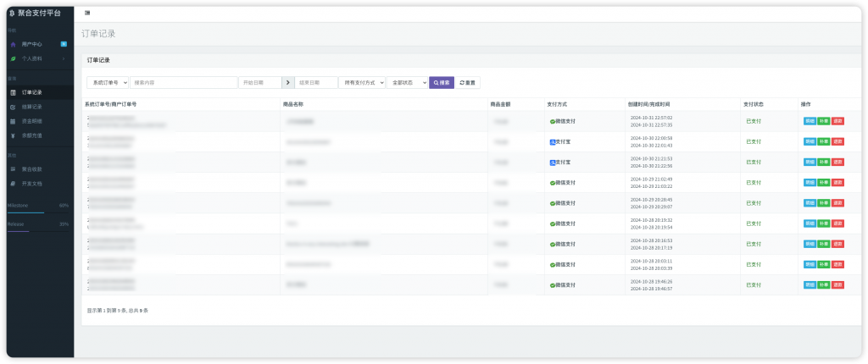The height and width of the screenshot is (364, 868).
Task: Click the arrow icon between the date fields
Action: click(x=288, y=82)
